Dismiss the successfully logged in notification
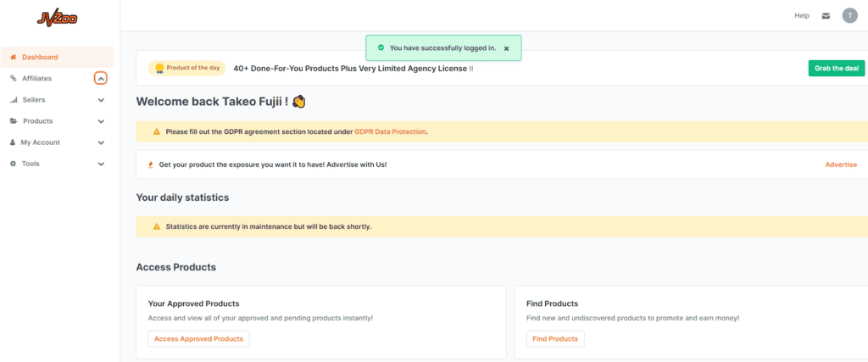The height and width of the screenshot is (362, 868). tap(507, 48)
